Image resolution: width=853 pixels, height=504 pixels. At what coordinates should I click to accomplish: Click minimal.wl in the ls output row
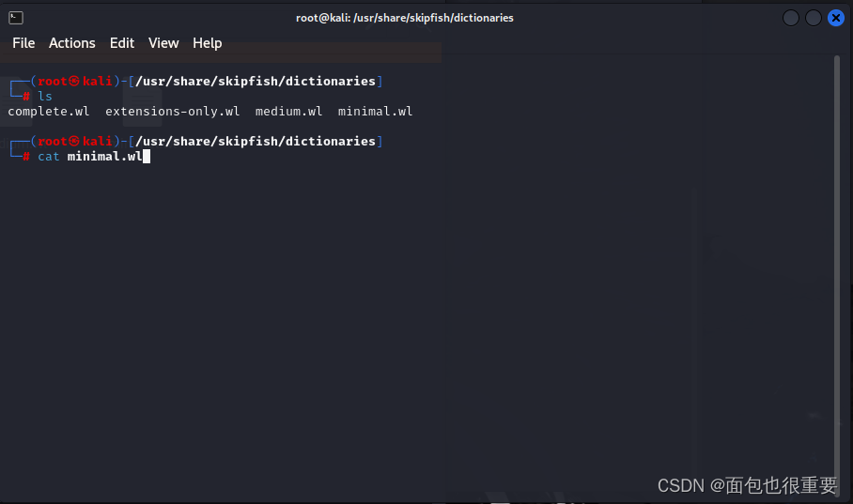coord(375,112)
